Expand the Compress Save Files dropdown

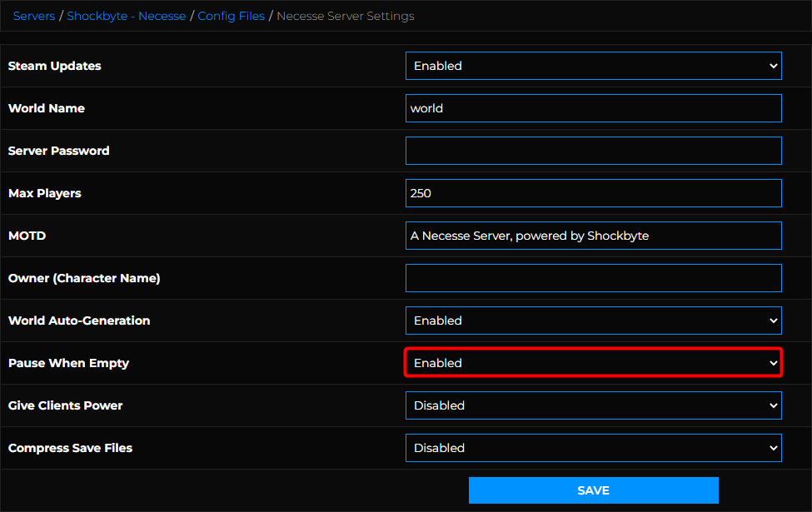[x=594, y=448]
